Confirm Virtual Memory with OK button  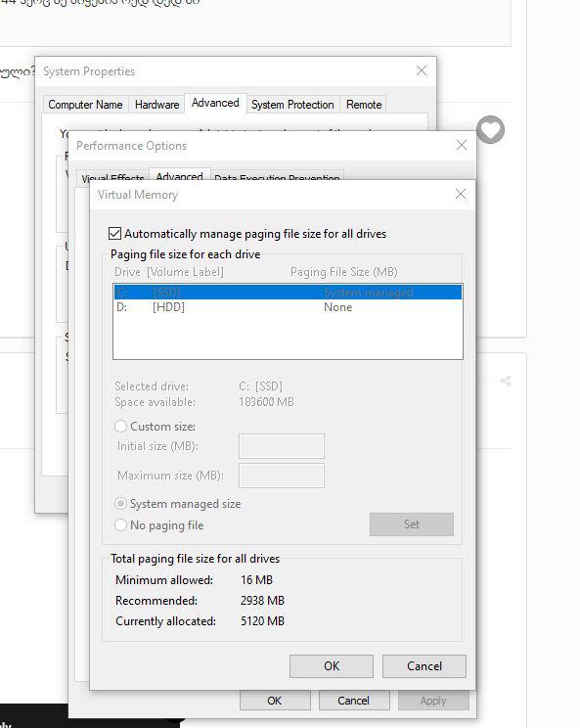[x=332, y=666]
